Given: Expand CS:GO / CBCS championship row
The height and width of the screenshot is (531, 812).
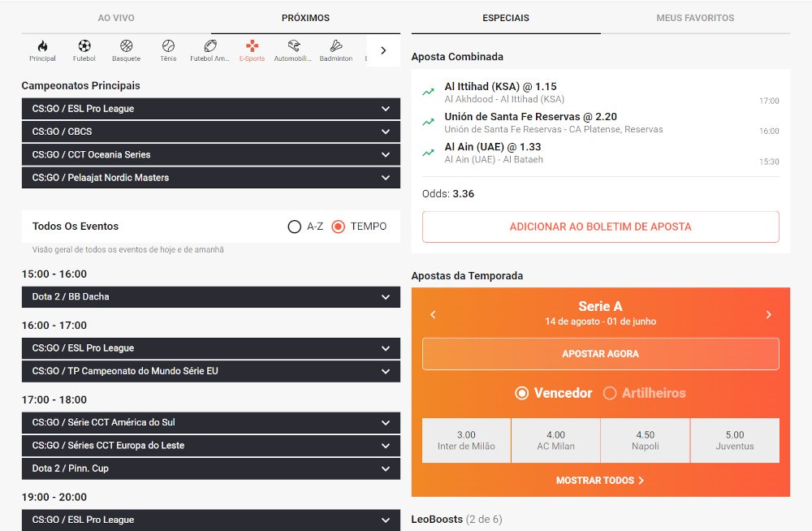Looking at the screenshot, I should click(210, 132).
